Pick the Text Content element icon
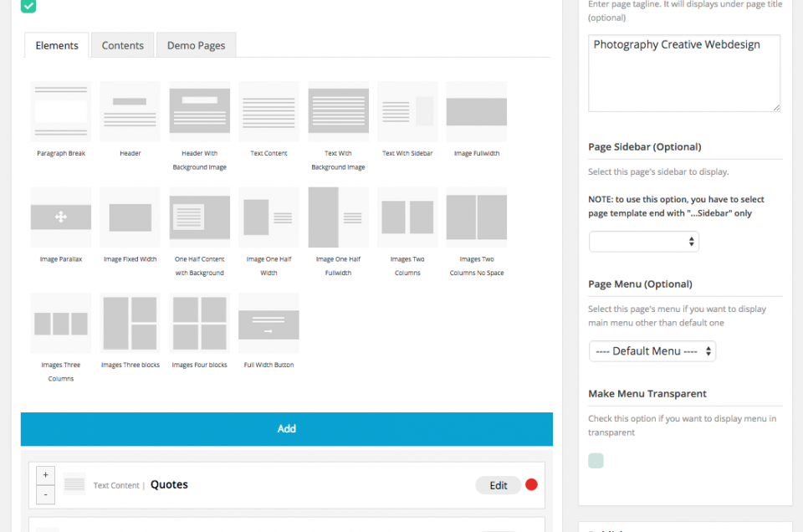The height and width of the screenshot is (532, 803). (269, 111)
